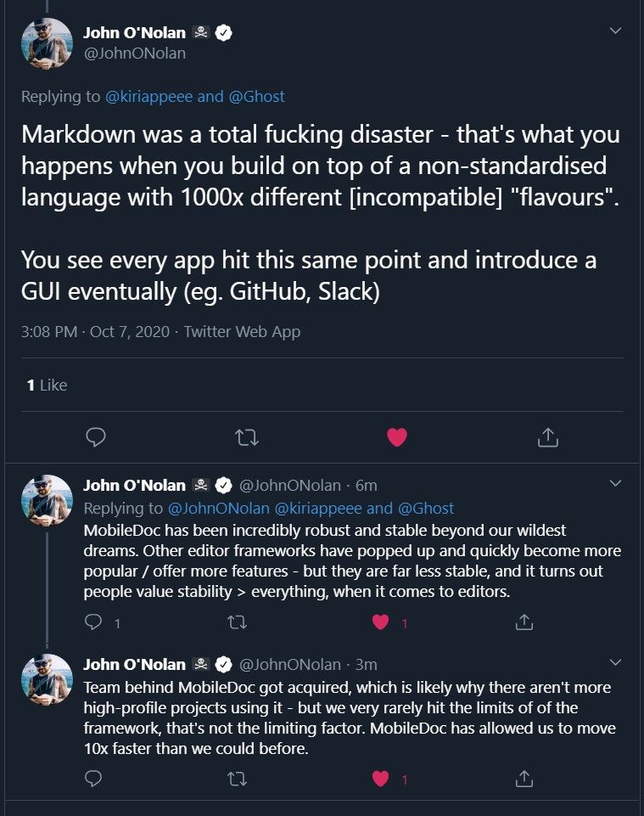Expand options chevron on the '3m' tweet
644x816 pixels.
pos(617,661)
